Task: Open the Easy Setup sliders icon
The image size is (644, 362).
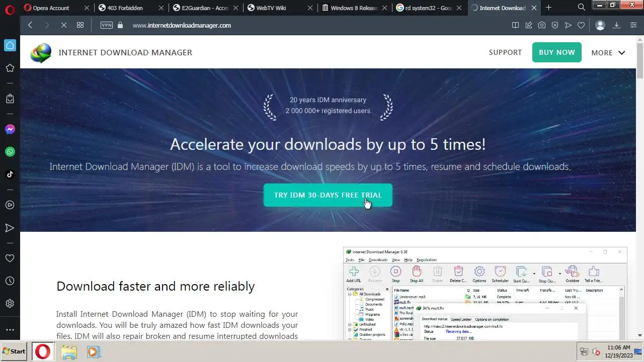Action: click(x=633, y=25)
